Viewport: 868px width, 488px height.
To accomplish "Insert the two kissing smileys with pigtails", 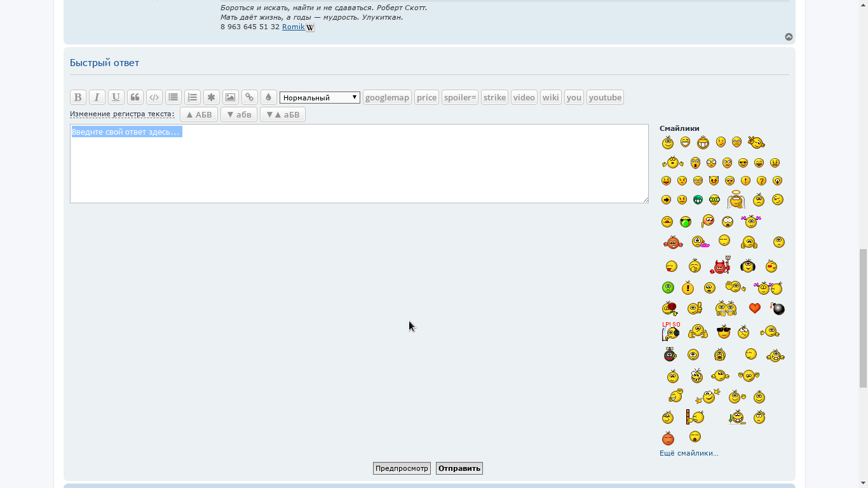I will 768,288.
